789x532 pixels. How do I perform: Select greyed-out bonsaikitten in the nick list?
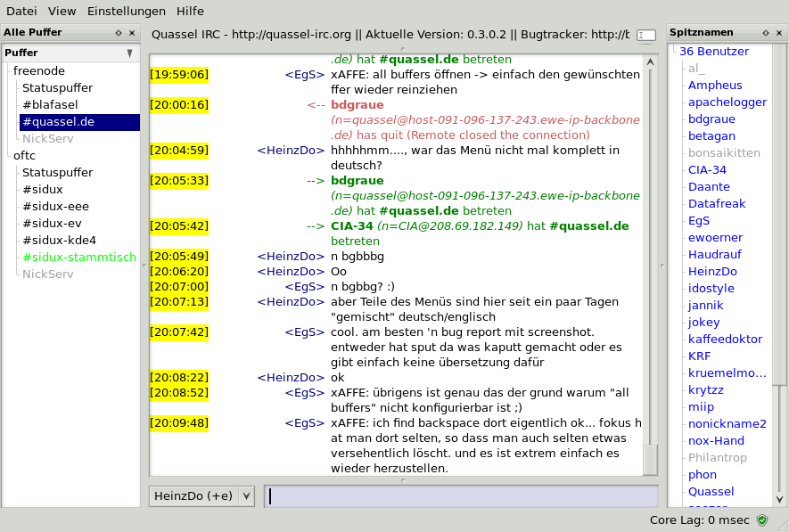(724, 153)
